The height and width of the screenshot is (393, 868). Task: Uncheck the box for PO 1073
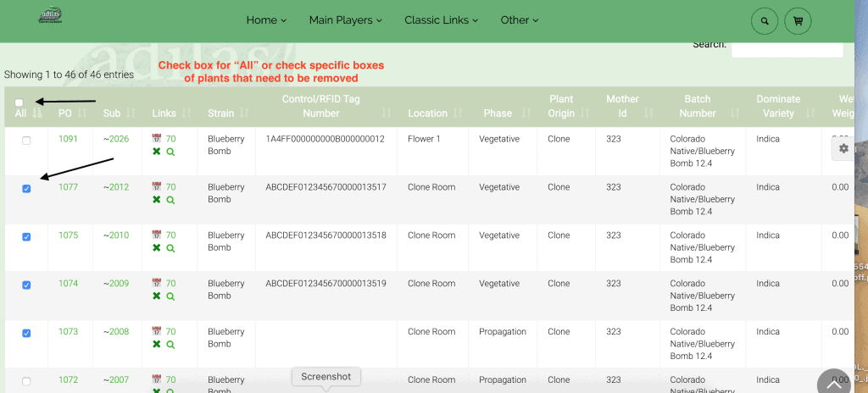pos(26,333)
